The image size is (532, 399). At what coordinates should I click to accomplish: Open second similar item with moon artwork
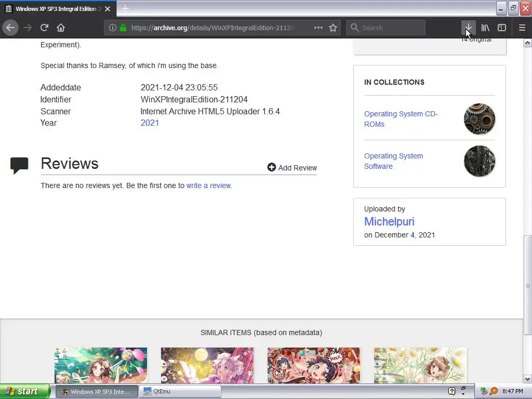(207, 365)
